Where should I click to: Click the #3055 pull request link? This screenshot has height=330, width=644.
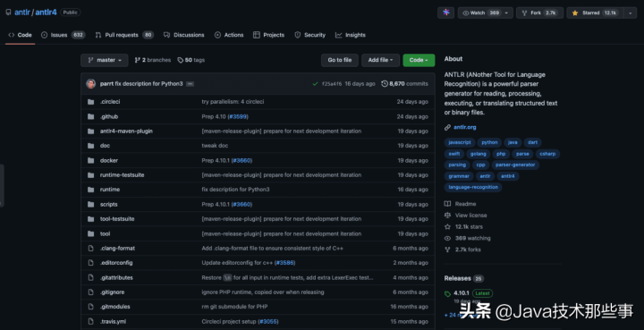(x=268, y=321)
